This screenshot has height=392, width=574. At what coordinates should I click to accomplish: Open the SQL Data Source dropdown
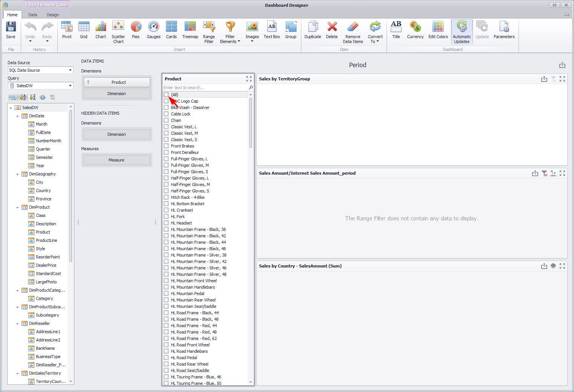click(70, 70)
